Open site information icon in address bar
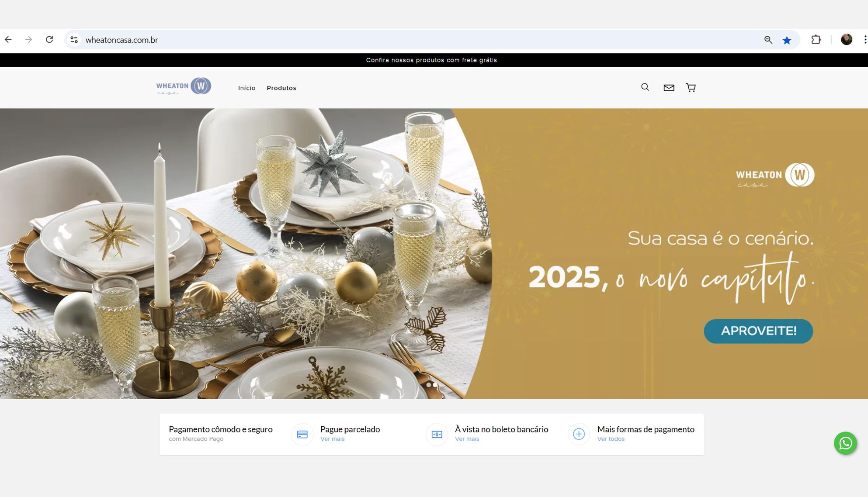This screenshot has width=868, height=497. point(74,40)
